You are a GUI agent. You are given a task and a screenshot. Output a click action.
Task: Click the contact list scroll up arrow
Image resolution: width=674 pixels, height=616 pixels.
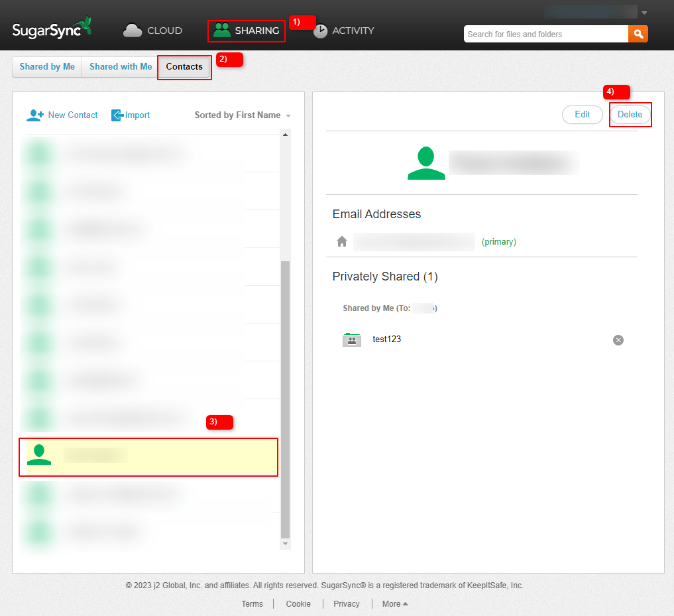tap(285, 135)
